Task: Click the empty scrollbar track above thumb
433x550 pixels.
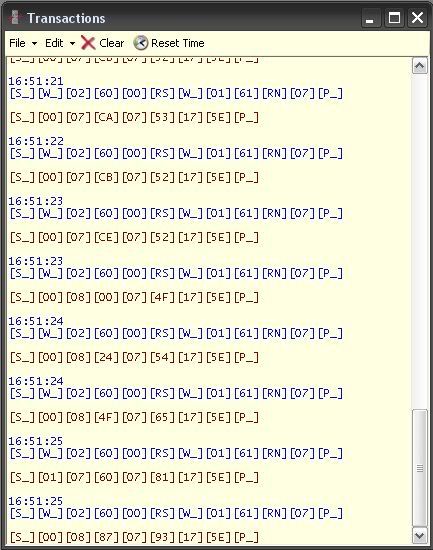Action: [x=420, y=241]
